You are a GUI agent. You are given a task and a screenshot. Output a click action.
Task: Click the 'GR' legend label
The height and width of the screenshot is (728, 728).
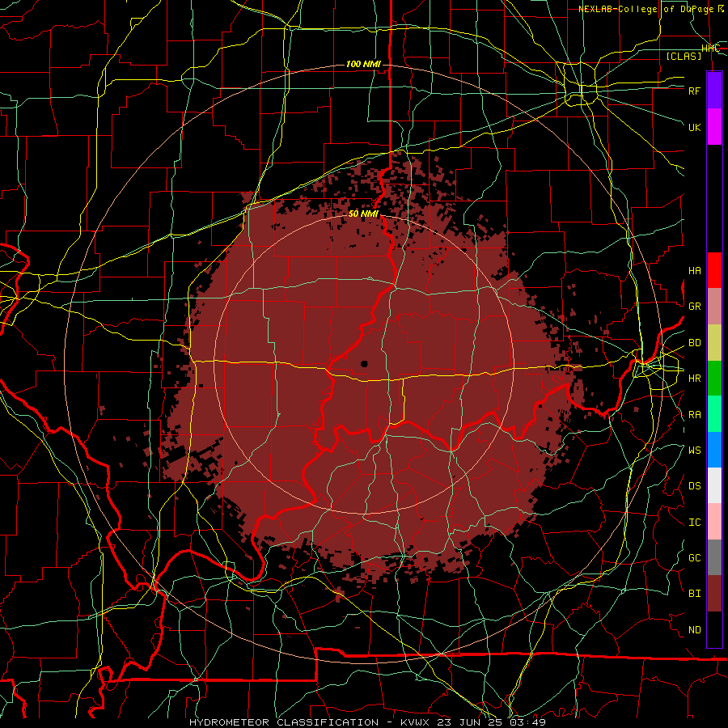click(x=694, y=307)
